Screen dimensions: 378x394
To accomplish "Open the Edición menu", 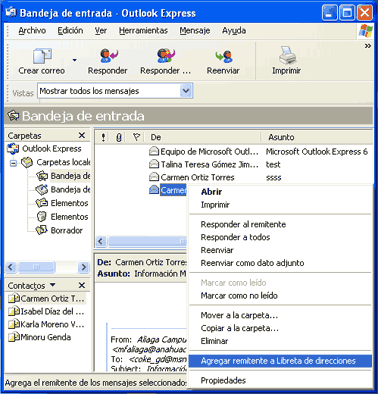I will tap(70, 31).
